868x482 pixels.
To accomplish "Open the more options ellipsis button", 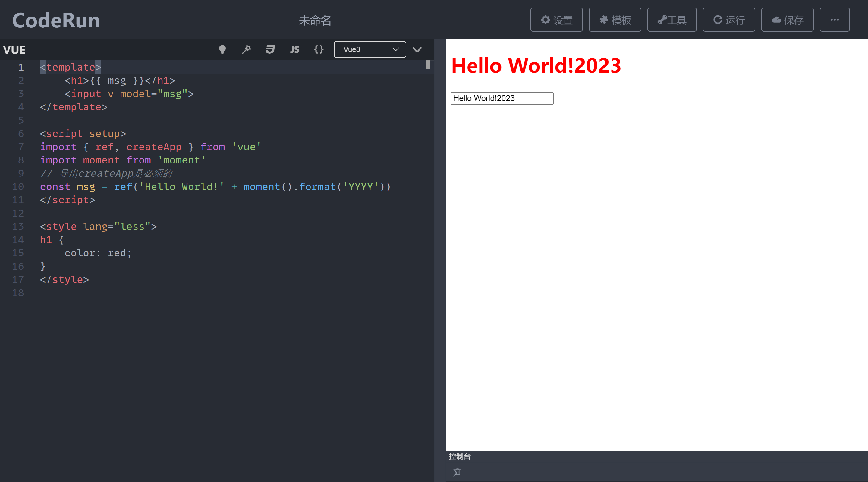I will point(834,20).
